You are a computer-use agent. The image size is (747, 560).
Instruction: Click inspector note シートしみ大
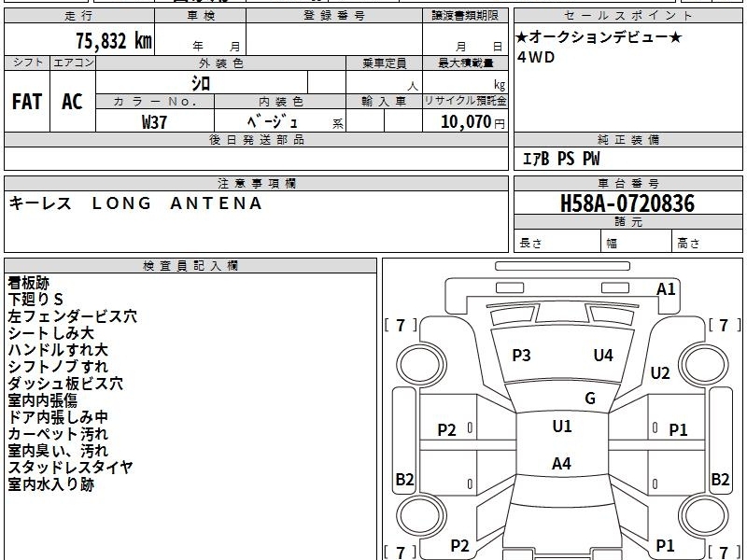[x=51, y=333]
